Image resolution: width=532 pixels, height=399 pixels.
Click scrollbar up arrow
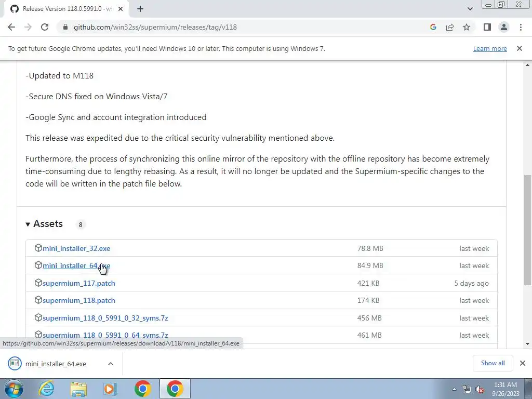(528, 65)
